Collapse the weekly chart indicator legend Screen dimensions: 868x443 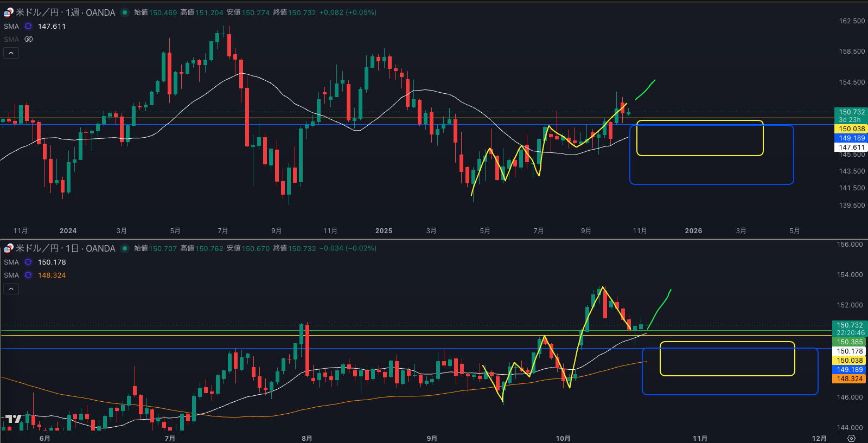(x=11, y=53)
